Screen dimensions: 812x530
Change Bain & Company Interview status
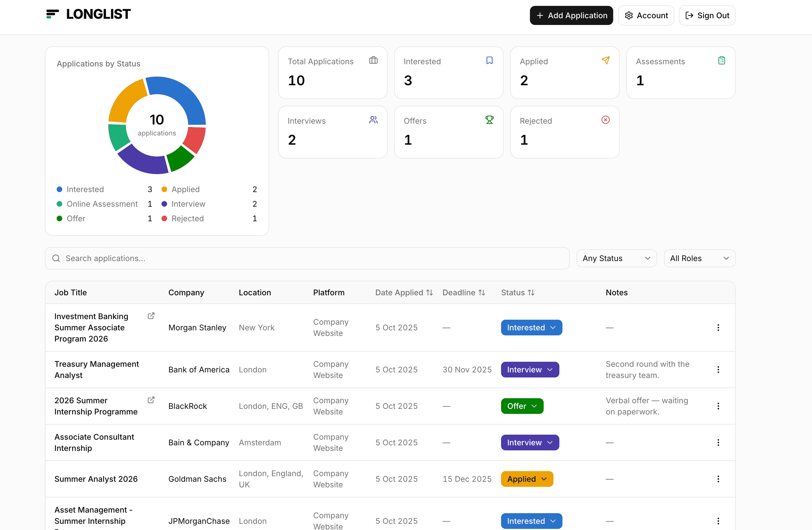(530, 443)
